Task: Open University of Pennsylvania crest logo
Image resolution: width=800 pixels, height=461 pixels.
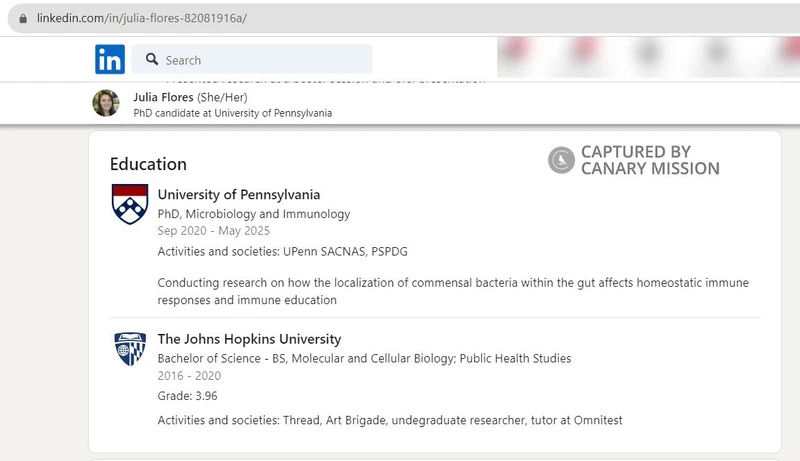Action: [130, 204]
